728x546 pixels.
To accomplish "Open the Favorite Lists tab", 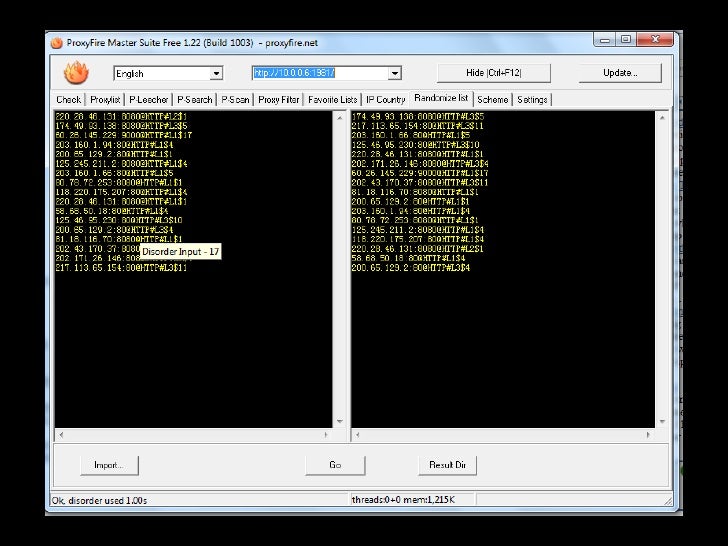I will tap(332, 99).
